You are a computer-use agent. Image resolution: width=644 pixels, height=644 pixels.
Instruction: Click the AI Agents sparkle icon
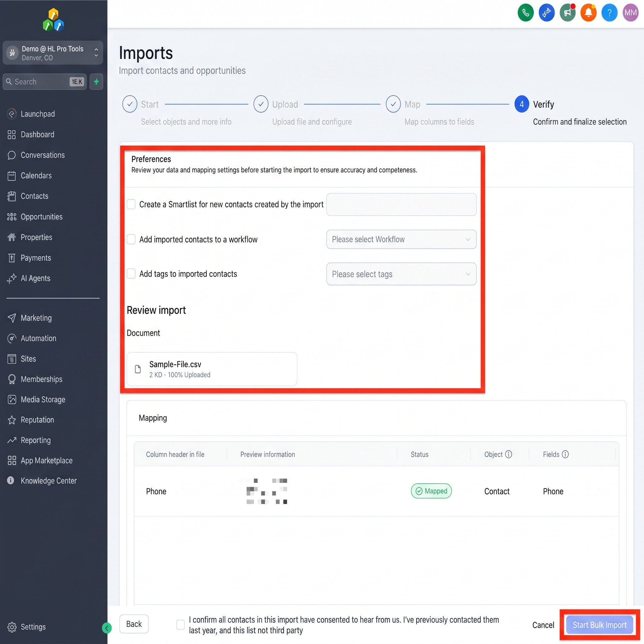pyautogui.click(x=12, y=278)
